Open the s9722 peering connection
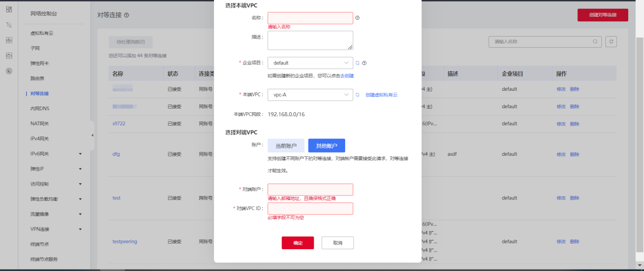Viewport: 644px width, 271px height. click(118, 124)
